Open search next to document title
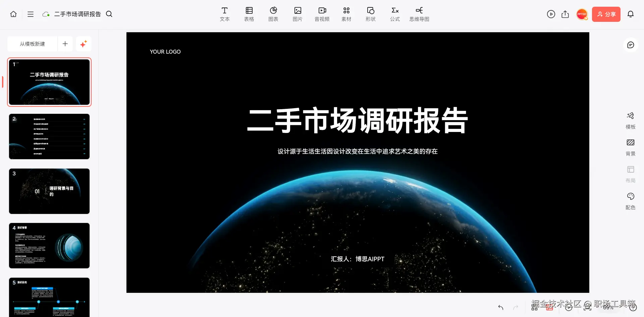The image size is (644, 317). pos(109,14)
